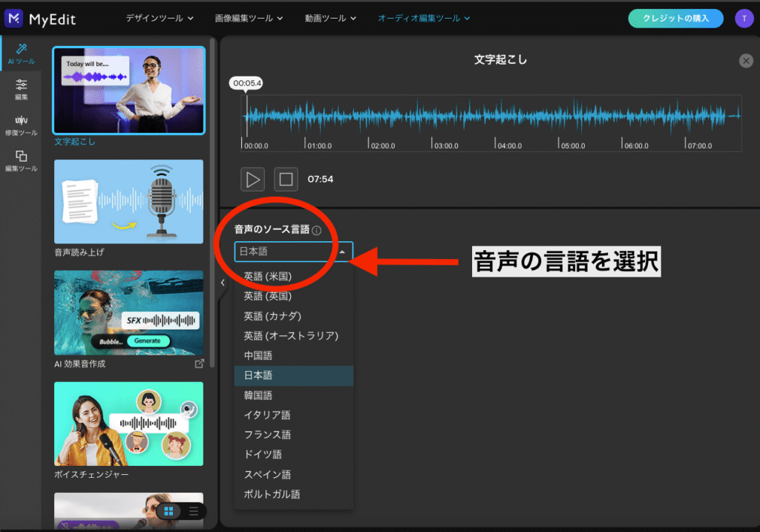The width and height of the screenshot is (760, 532).
Task: Click the 00:05.4 playhead marker
Action: point(246,83)
